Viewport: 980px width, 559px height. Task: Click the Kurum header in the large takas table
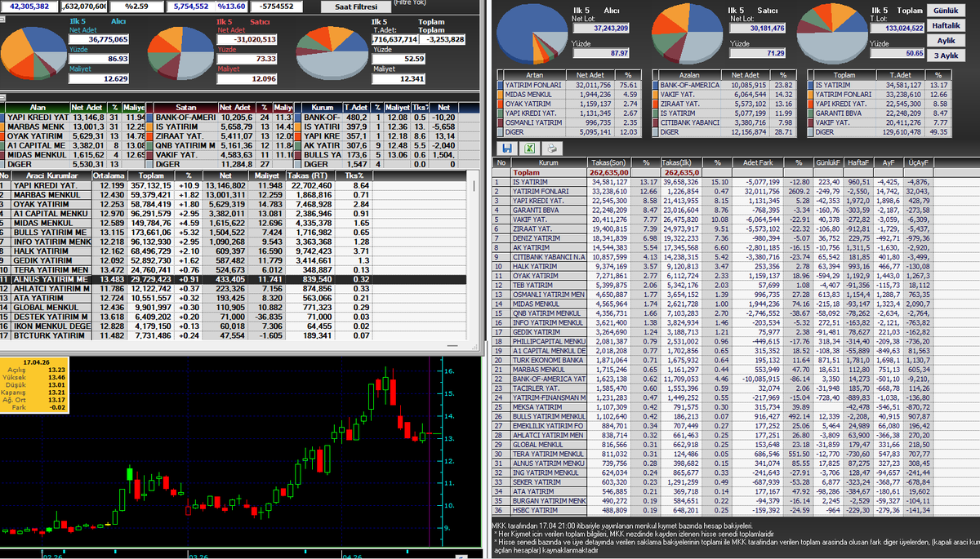[548, 163]
